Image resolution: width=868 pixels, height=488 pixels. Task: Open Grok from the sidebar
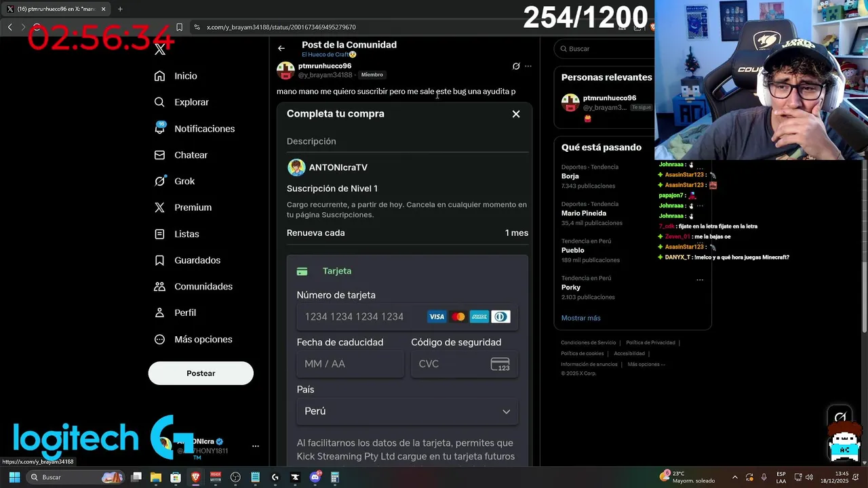[x=159, y=181]
